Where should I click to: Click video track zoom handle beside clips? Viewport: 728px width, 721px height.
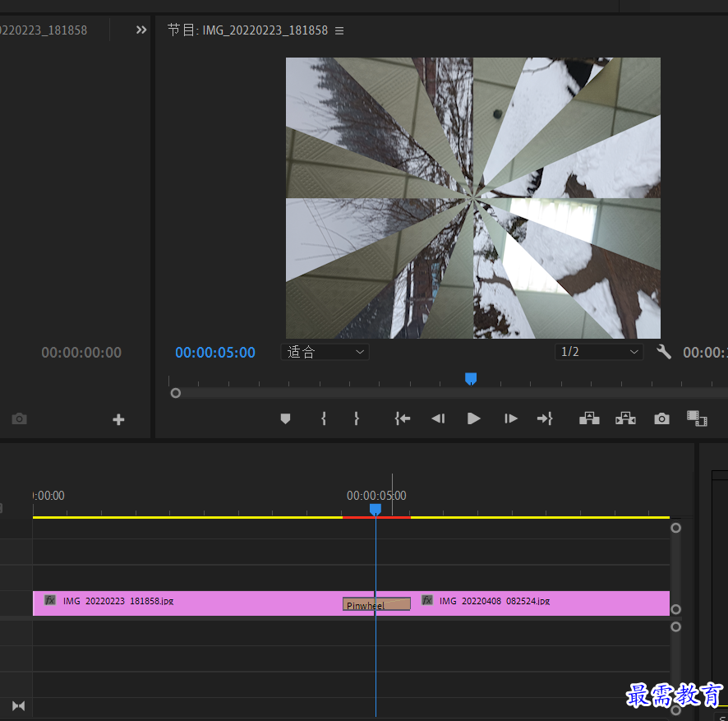point(676,609)
